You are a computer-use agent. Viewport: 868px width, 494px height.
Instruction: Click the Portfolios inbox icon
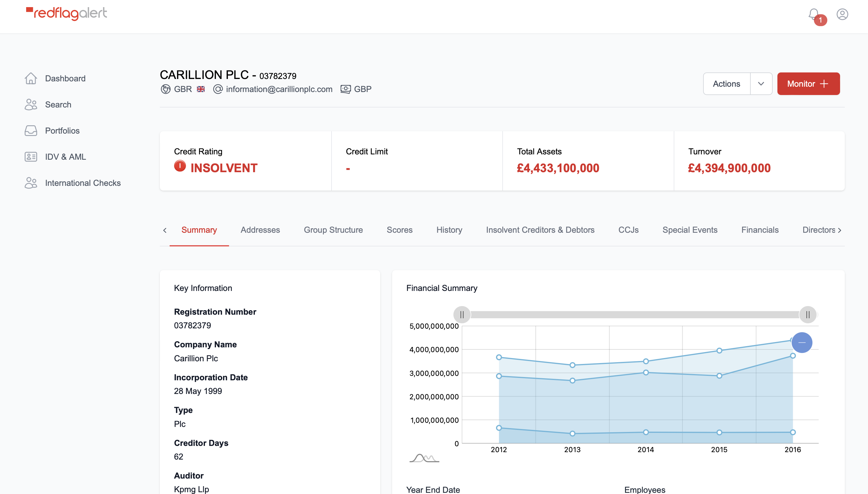(31, 131)
